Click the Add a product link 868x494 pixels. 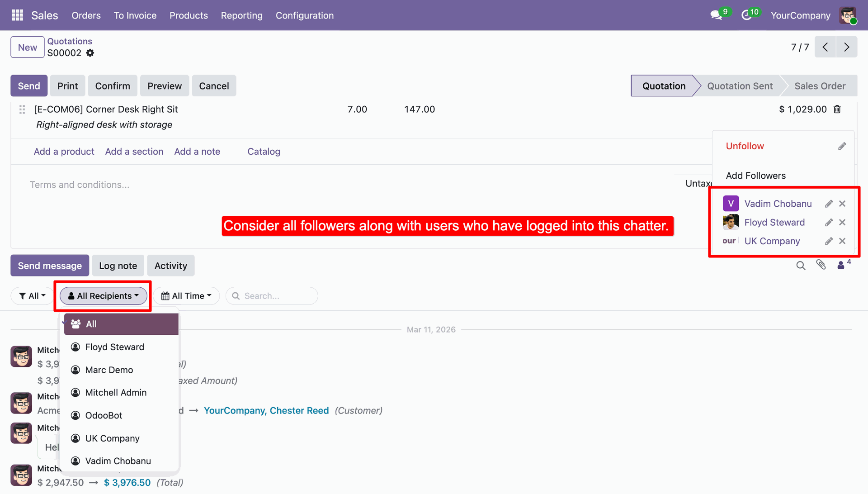(x=64, y=152)
